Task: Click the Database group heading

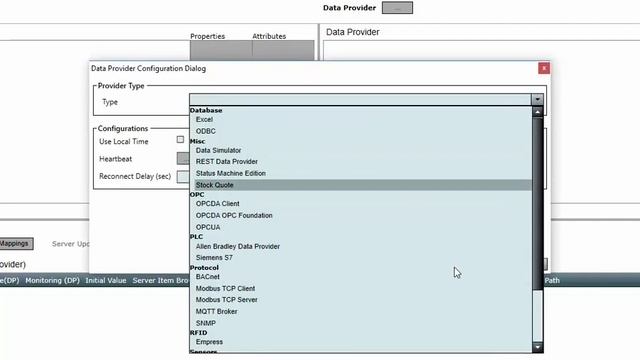Action: coord(206,110)
